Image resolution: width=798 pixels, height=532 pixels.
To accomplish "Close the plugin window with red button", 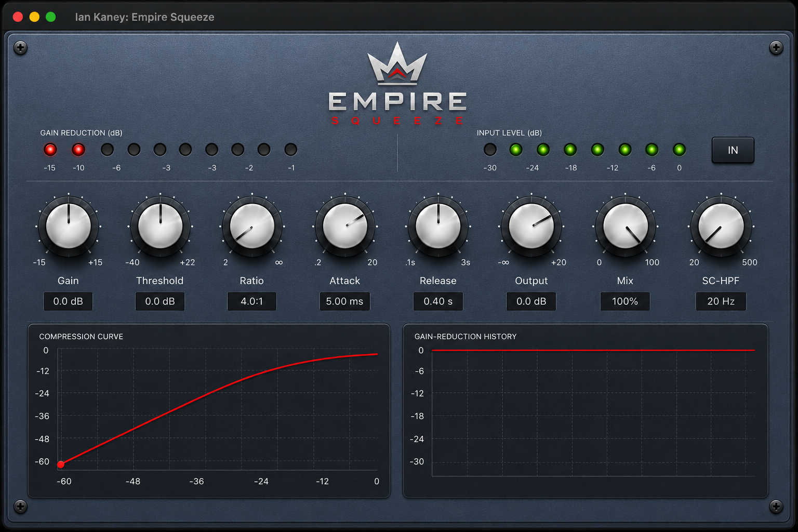I will coord(18,17).
